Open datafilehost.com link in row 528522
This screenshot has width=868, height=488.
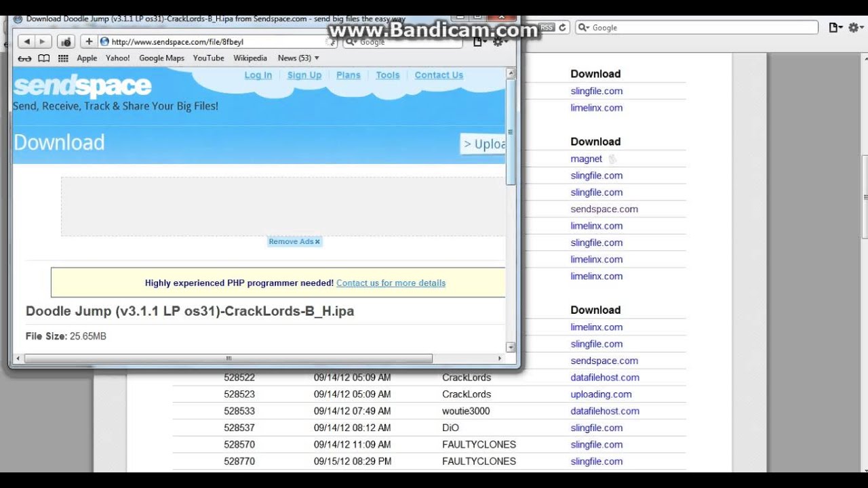605,378
